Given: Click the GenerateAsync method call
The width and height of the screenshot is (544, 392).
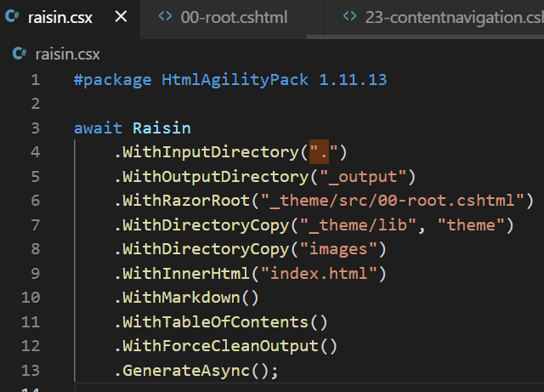Looking at the screenshot, I should (188, 372).
